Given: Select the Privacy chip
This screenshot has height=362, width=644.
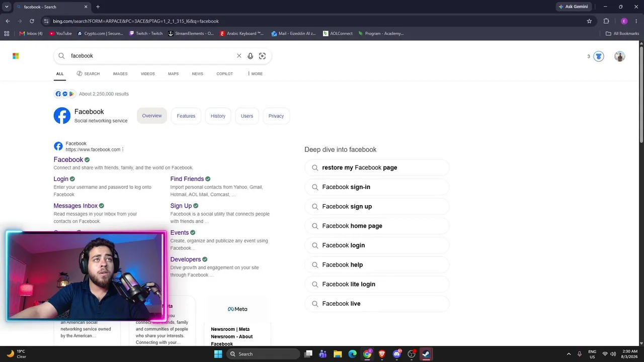Looking at the screenshot, I should [276, 116].
